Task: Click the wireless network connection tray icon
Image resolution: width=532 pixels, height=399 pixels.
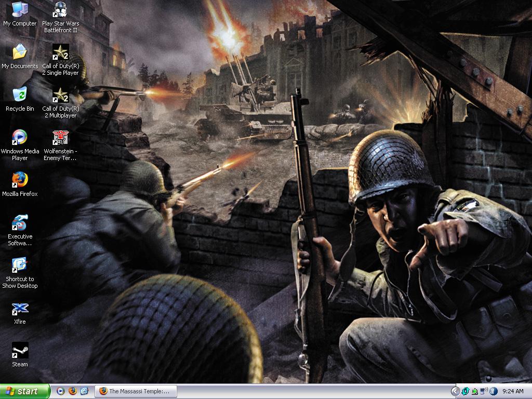Action: (484, 392)
